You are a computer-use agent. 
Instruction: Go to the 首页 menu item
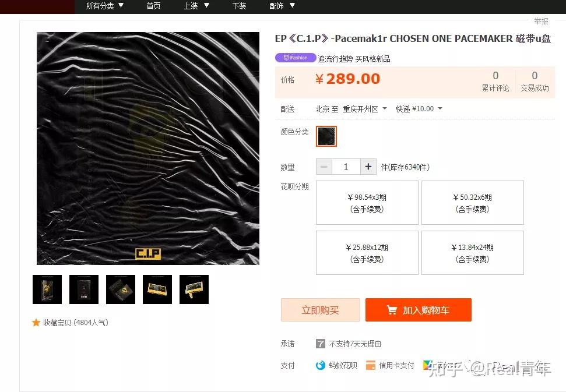click(153, 6)
